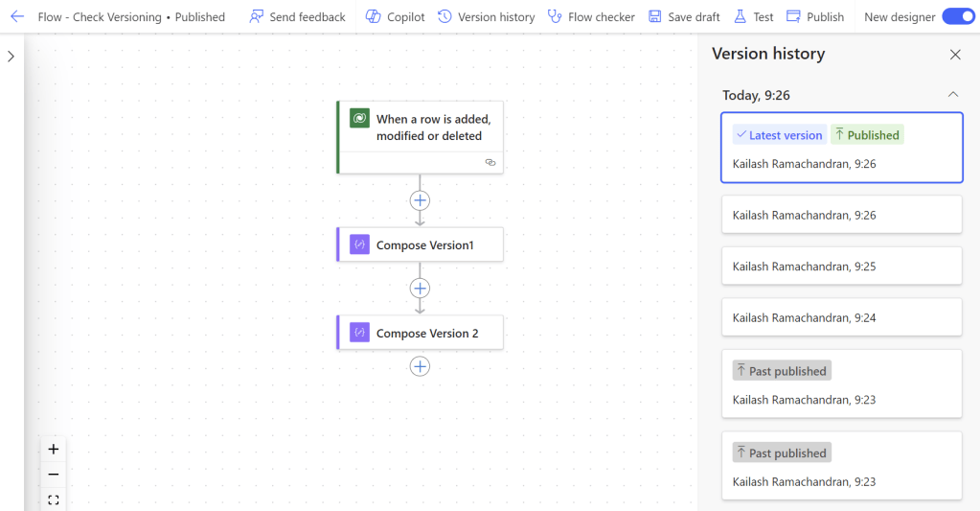Click the fit-to-screen canvas button
The height and width of the screenshot is (511, 980).
point(54,499)
